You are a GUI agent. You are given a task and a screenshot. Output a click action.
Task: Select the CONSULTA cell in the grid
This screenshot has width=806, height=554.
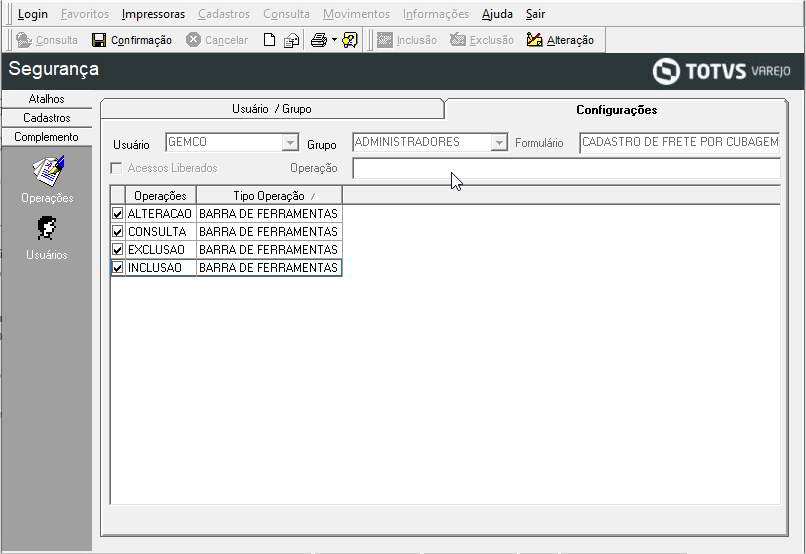pos(160,231)
